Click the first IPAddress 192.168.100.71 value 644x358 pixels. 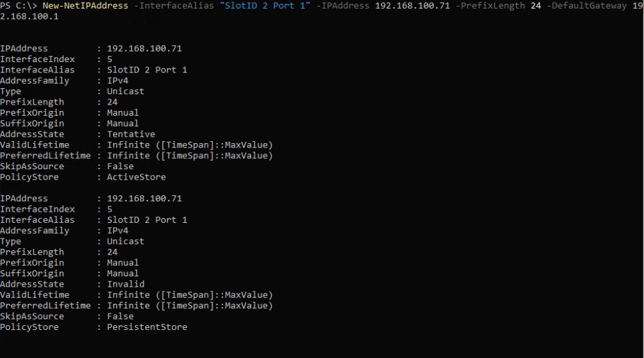(144, 48)
